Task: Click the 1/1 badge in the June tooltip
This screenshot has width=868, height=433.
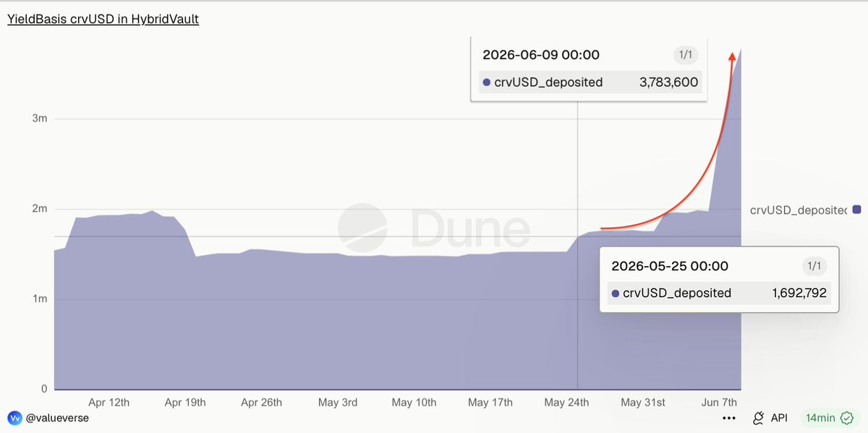Action: tap(685, 55)
